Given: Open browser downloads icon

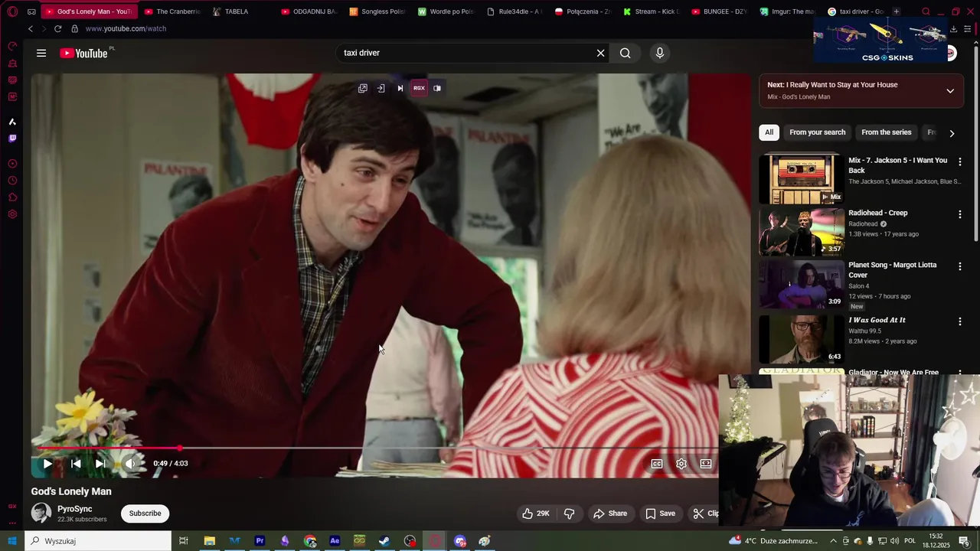Looking at the screenshot, I should (x=953, y=28).
